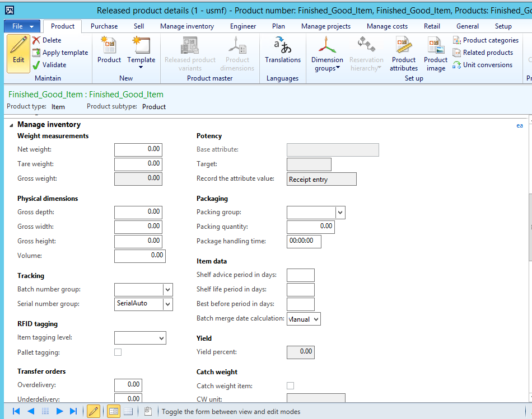The image size is (532, 419).
Task: Enable Catch weight item
Action: pyautogui.click(x=290, y=385)
